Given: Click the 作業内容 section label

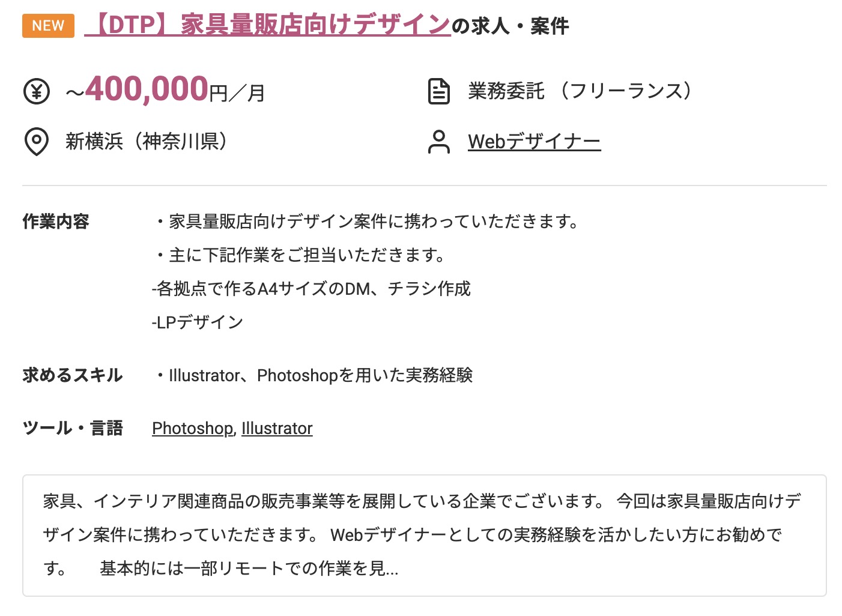Looking at the screenshot, I should 56,222.
